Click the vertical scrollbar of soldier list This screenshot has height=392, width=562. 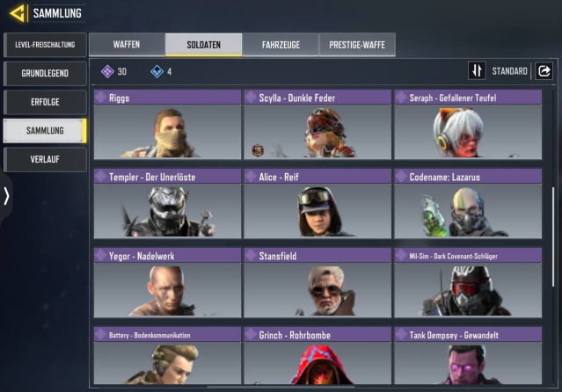click(553, 236)
